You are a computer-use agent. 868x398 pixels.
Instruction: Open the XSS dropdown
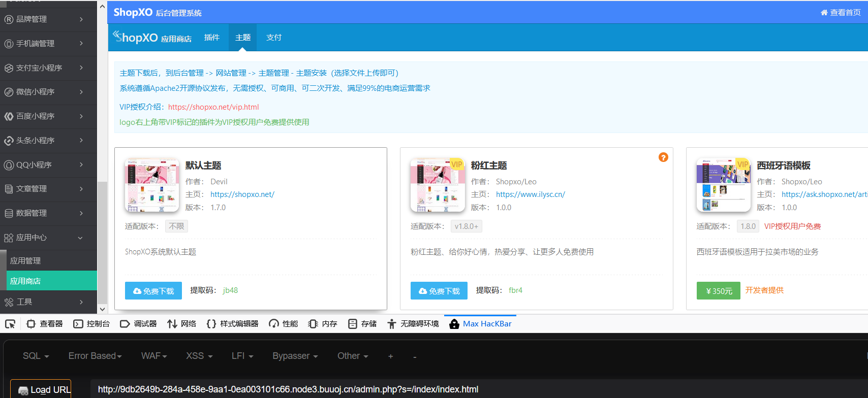pyautogui.click(x=199, y=356)
